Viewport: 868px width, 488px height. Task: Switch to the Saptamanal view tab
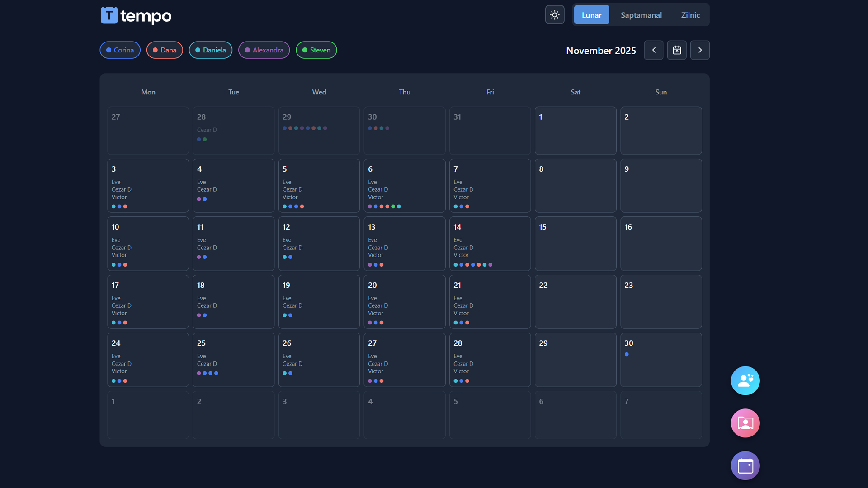click(x=641, y=15)
